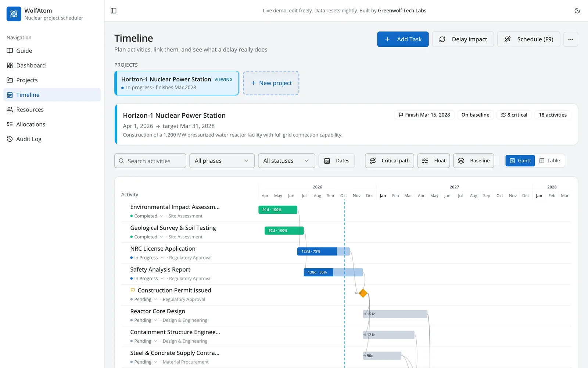Select Horizon-1 Nuclear Power Station project card
The width and height of the screenshot is (588, 368).
[x=177, y=83]
